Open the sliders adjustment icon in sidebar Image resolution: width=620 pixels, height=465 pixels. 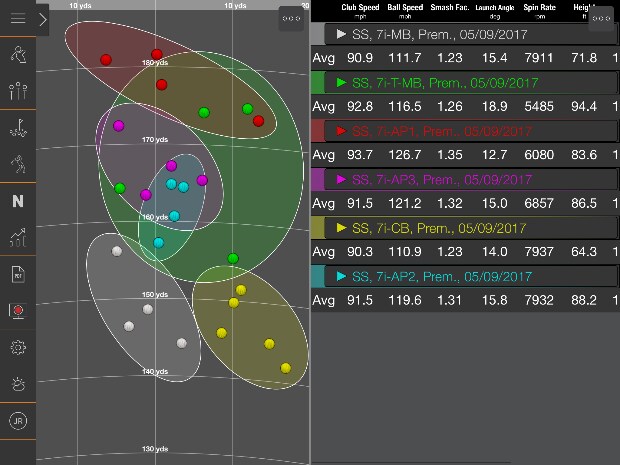[17, 92]
